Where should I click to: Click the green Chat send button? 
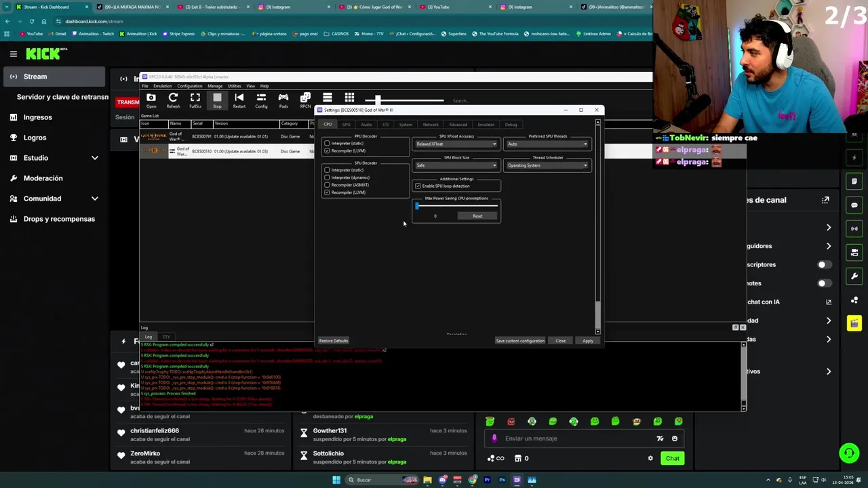672,458
